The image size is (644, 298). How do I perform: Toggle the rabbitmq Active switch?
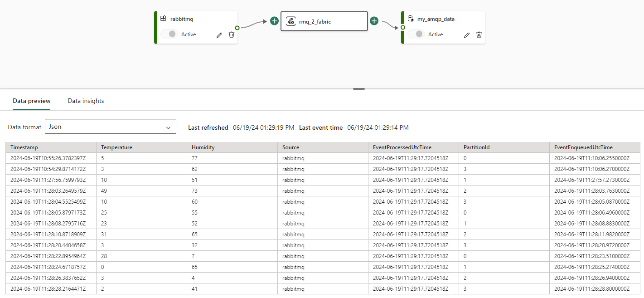(169, 34)
